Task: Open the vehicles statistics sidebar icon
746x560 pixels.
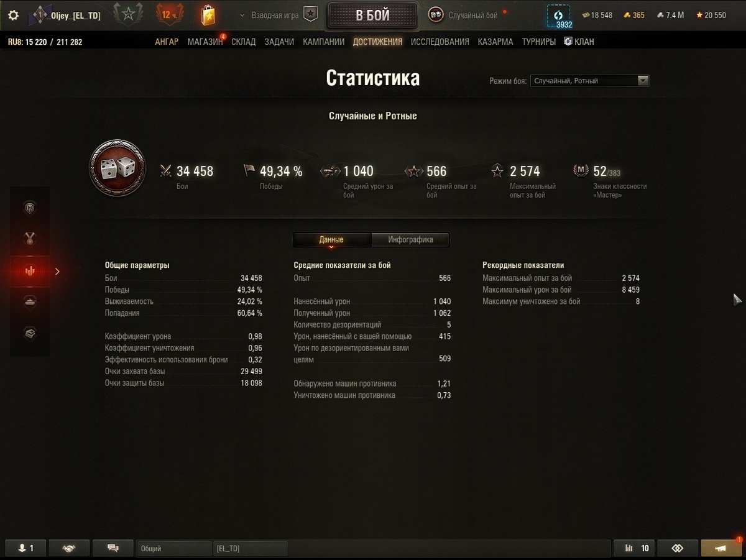Action: (x=30, y=208)
